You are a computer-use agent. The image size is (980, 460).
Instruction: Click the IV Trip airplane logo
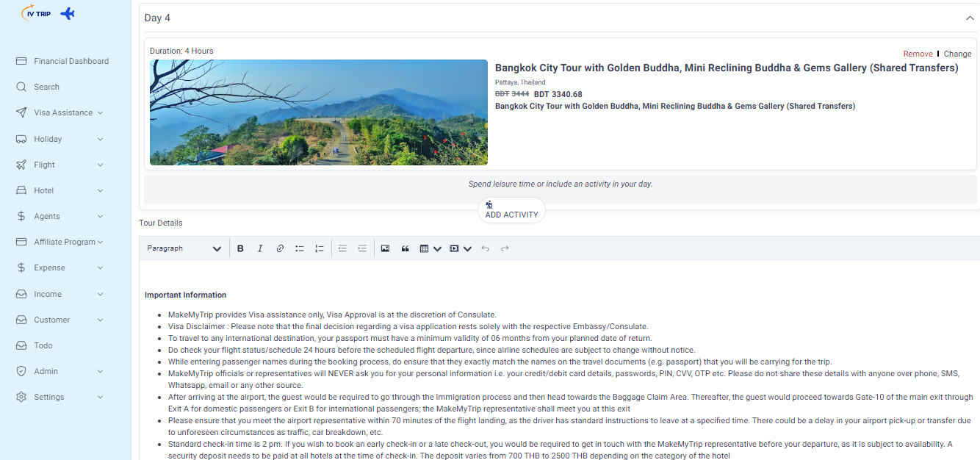pos(48,13)
